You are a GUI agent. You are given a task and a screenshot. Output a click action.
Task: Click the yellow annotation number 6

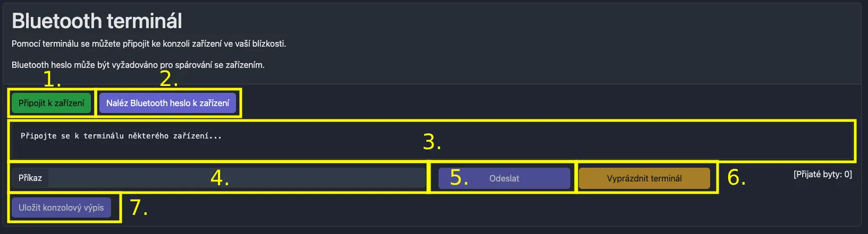pos(736,178)
